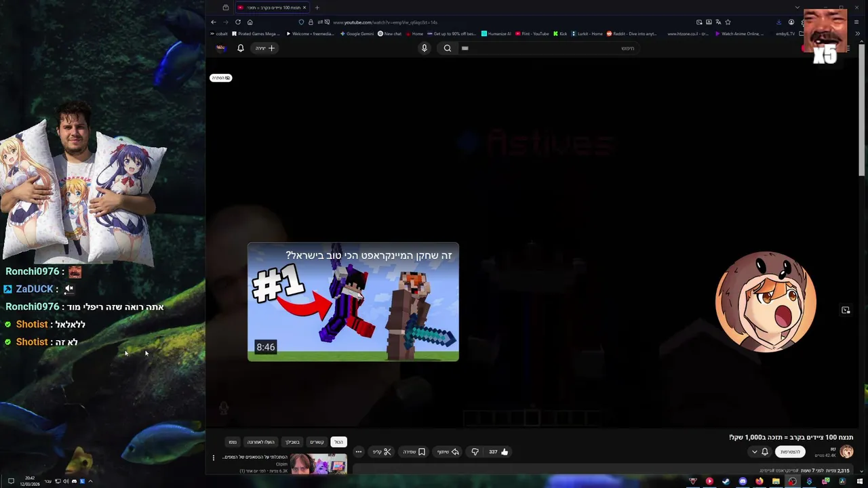Open File Explorer from the taskbar
This screenshot has width=868, height=488.
[776, 481]
